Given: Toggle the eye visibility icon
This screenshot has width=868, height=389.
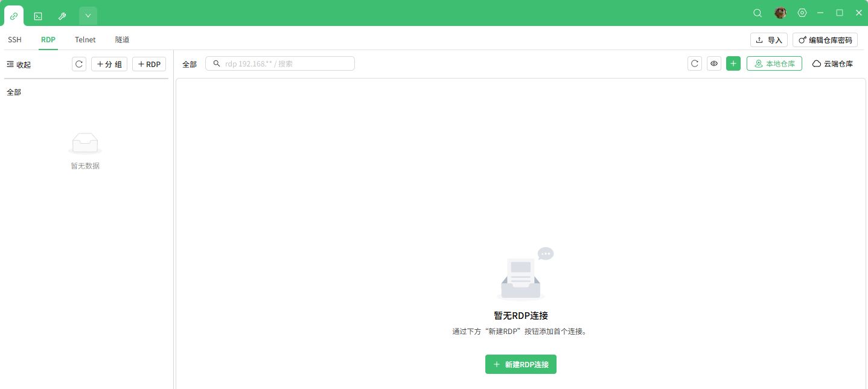Looking at the screenshot, I should click(714, 63).
